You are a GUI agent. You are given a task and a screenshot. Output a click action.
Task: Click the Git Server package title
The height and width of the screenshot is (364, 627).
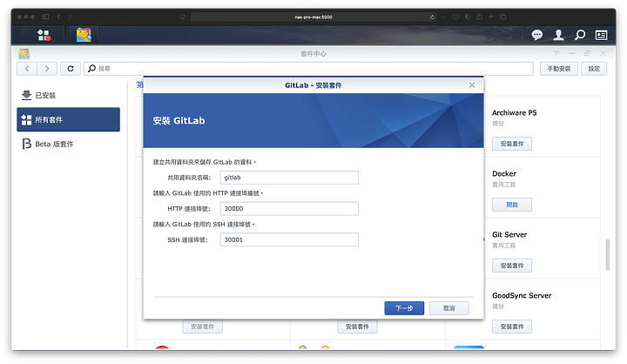pos(509,234)
